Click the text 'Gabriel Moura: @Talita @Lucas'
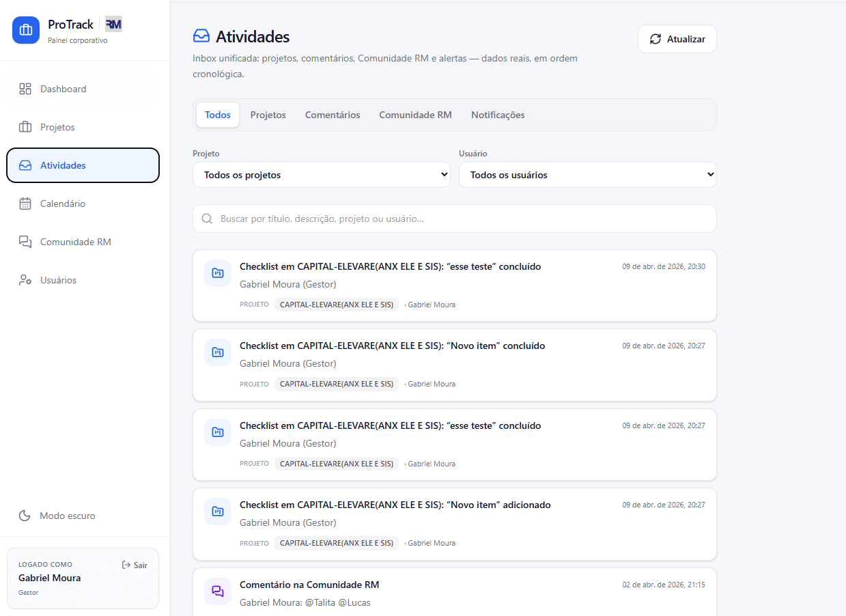 tap(305, 602)
